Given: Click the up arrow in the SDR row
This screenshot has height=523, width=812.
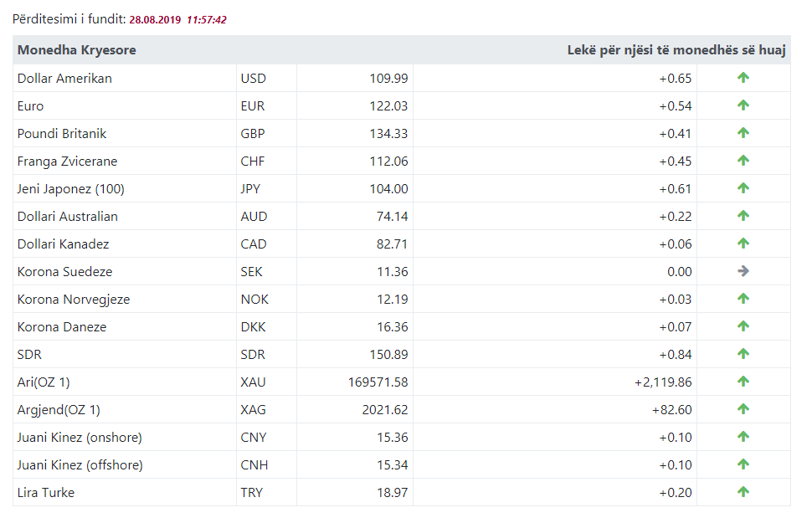Looking at the screenshot, I should click(x=743, y=354).
